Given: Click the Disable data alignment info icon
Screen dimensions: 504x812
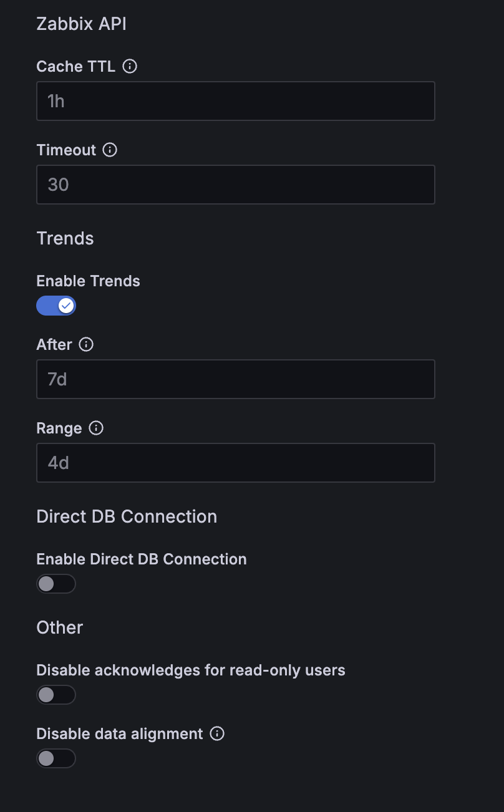Looking at the screenshot, I should (217, 733).
